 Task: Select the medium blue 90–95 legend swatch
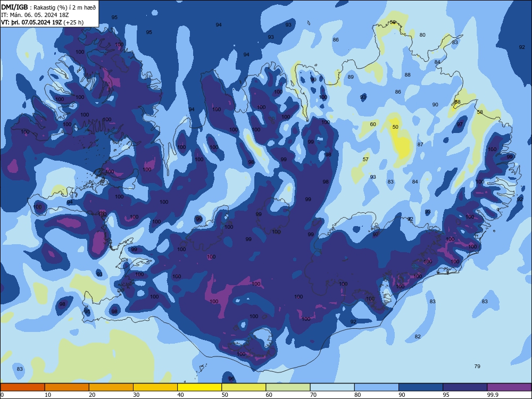pos(421,387)
